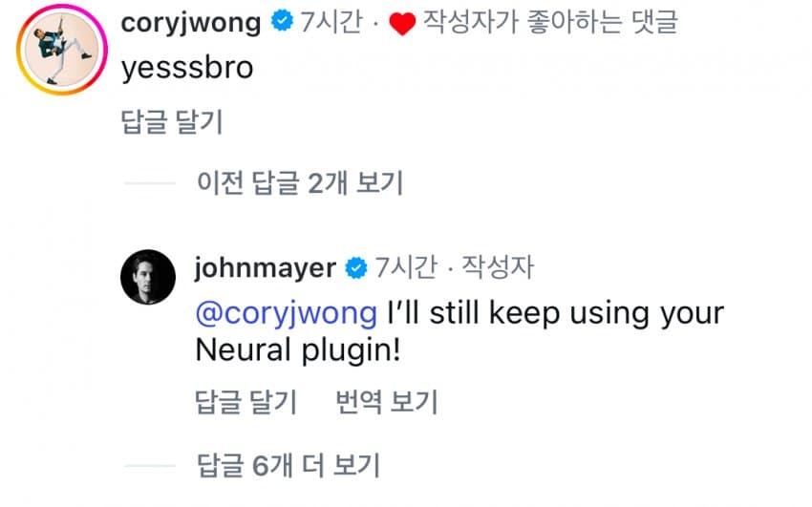Click the 7시간 timestamp beside coryjwong
The image size is (812, 507).
point(331,22)
